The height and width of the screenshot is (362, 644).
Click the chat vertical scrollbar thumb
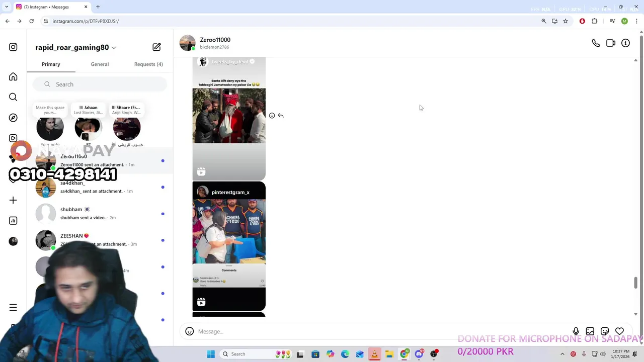coord(636,283)
